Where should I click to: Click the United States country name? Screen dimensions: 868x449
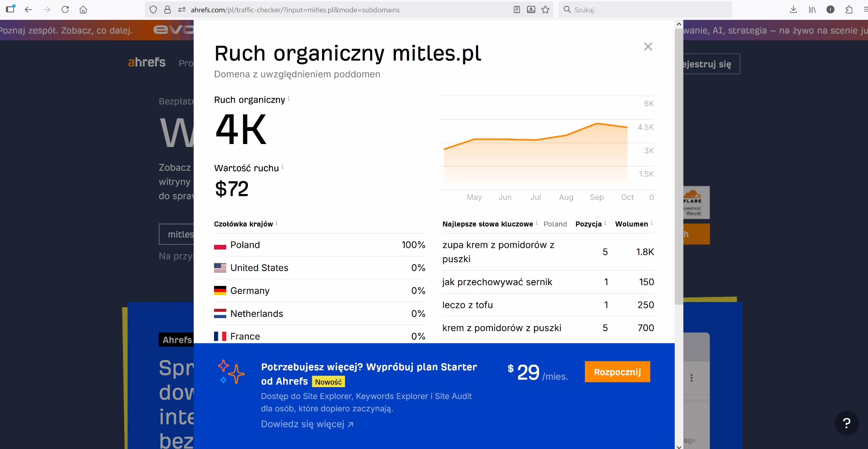[x=259, y=268]
